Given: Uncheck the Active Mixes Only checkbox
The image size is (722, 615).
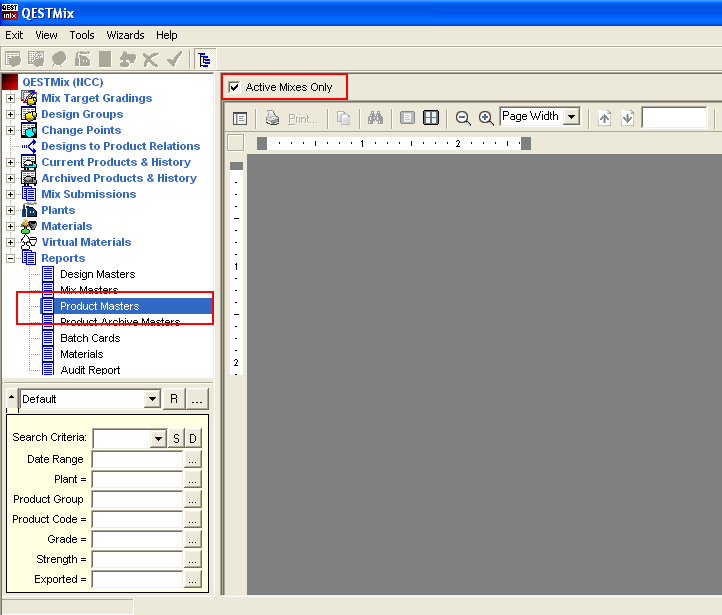Looking at the screenshot, I should (235, 88).
